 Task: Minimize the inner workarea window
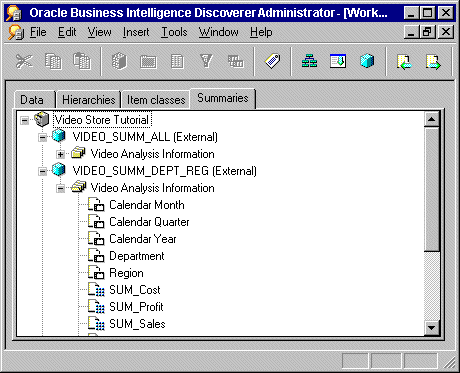[412, 32]
